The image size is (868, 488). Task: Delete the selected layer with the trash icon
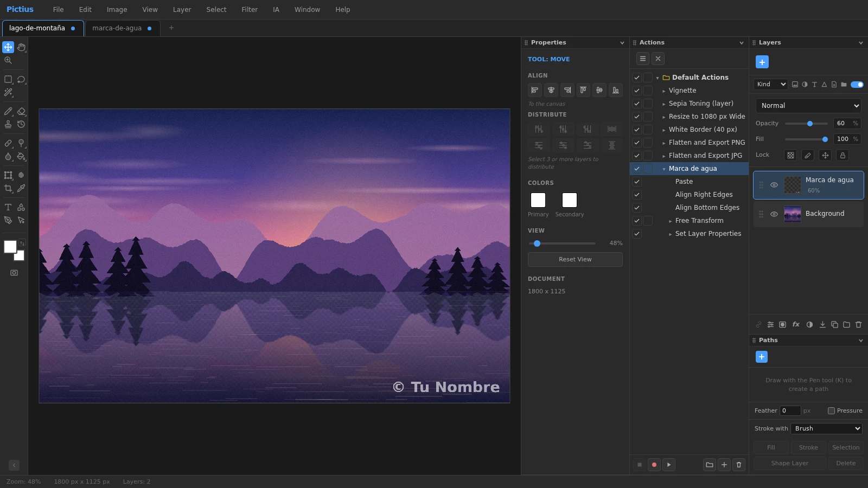tap(858, 325)
